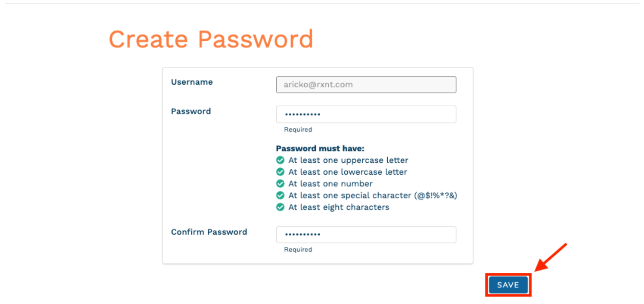Click the red arrow pointing at SAVE
The height and width of the screenshot is (304, 644).
tap(551, 257)
